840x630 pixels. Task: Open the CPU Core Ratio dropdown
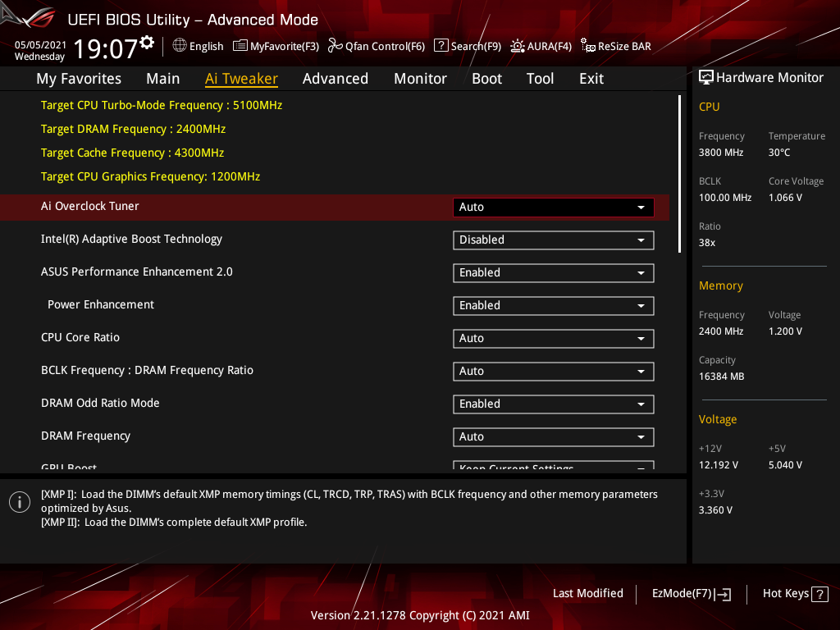(x=554, y=339)
